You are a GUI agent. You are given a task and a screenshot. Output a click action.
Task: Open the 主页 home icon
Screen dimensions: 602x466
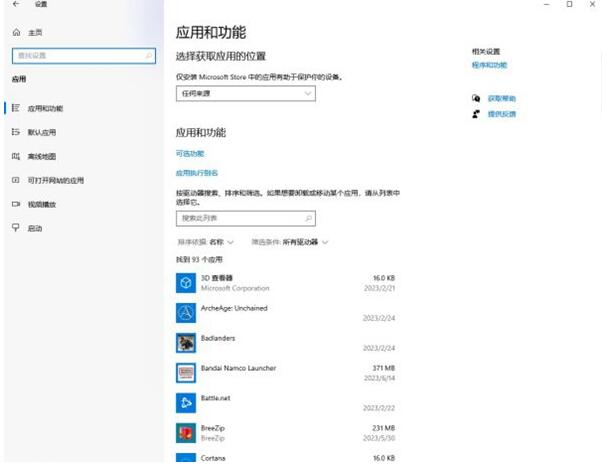[16, 33]
